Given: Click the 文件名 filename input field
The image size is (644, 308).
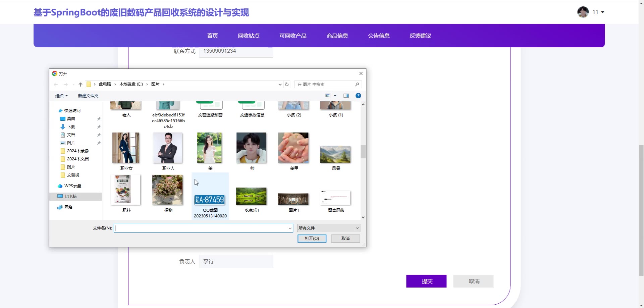Looking at the screenshot, I should click(x=201, y=228).
